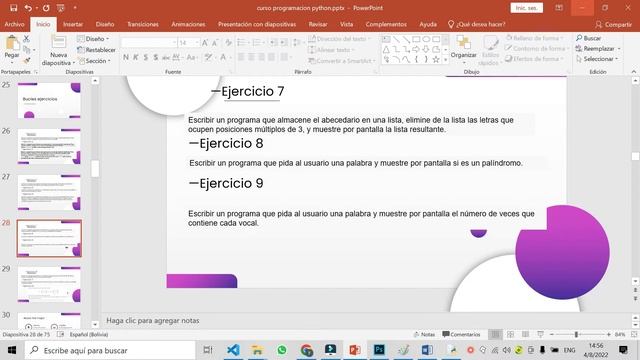
Task: Undo the last action
Action: [x=28, y=8]
